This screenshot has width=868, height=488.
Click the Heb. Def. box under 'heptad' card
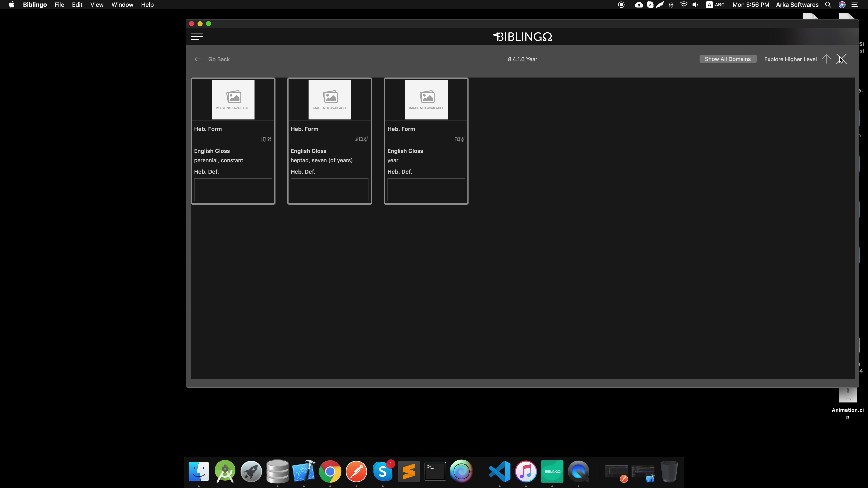tap(329, 190)
